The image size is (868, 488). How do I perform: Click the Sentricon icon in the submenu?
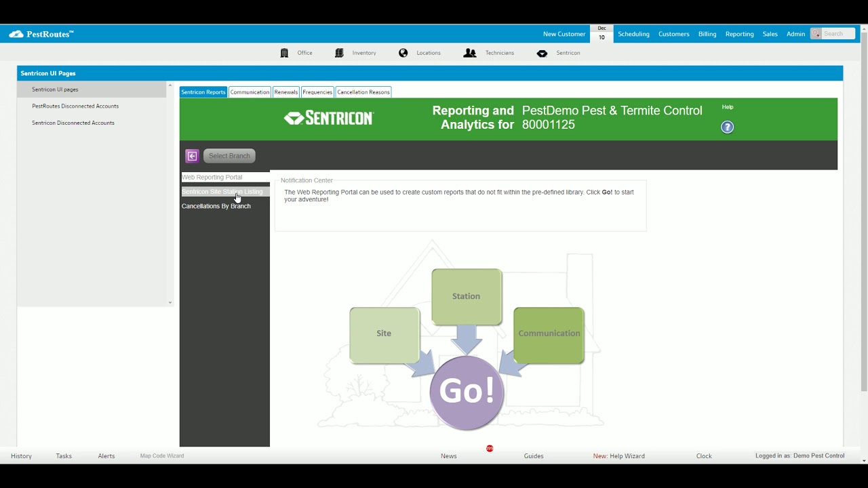[x=542, y=53]
